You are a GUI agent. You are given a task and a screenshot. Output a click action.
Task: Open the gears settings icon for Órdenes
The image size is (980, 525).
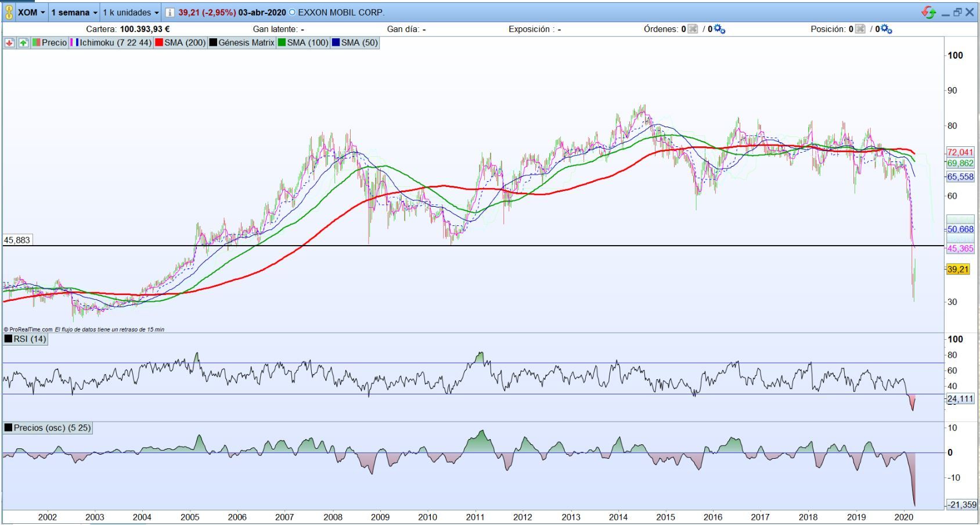point(719,29)
